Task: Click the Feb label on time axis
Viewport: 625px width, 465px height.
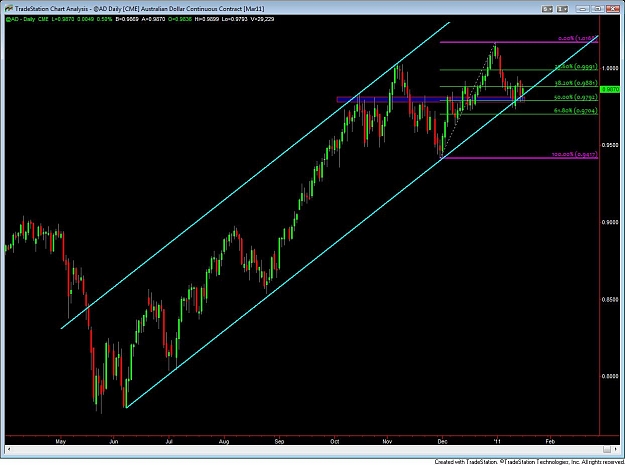Action: coord(550,441)
